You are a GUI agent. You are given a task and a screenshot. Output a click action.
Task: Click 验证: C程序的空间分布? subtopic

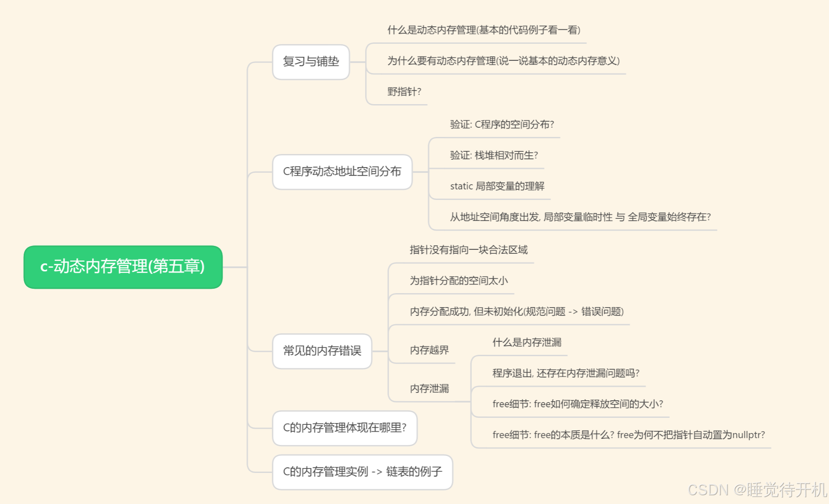[x=502, y=125]
